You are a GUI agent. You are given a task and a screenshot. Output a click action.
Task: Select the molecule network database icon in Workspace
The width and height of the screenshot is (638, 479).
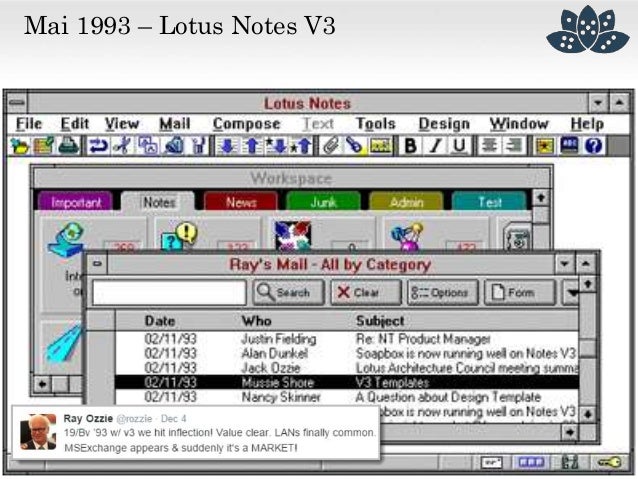[x=407, y=236]
